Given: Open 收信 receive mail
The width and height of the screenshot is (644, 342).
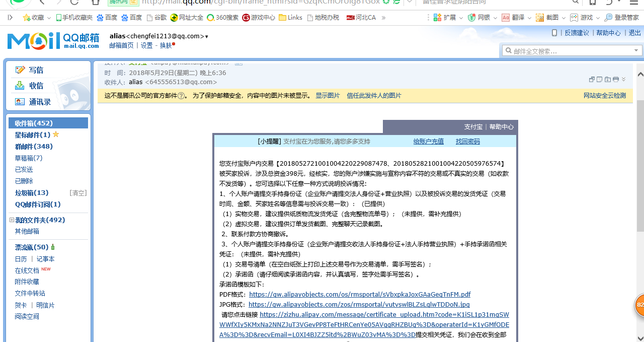Looking at the screenshot, I should tap(36, 86).
